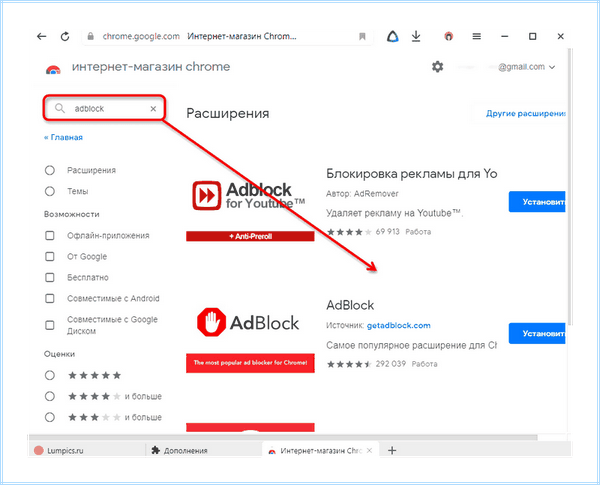Switch to the Lumpics.ru tab
The height and width of the screenshot is (485, 600).
point(87,451)
